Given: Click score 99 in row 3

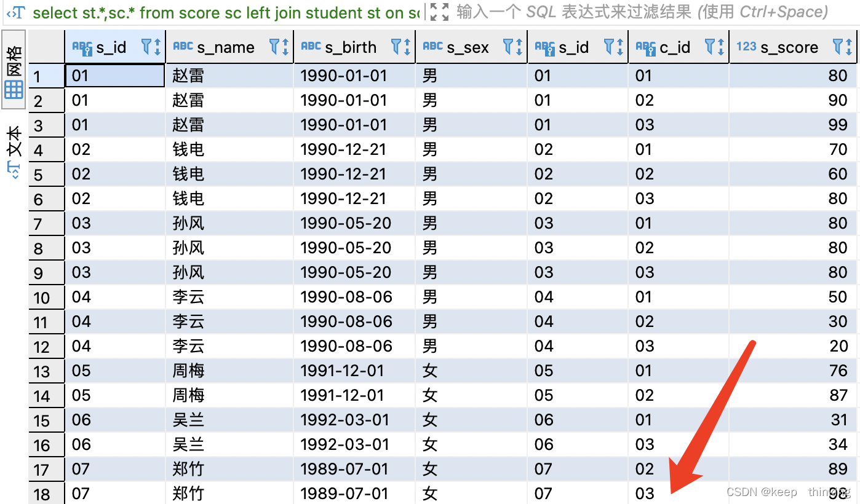Looking at the screenshot, I should (x=794, y=125).
